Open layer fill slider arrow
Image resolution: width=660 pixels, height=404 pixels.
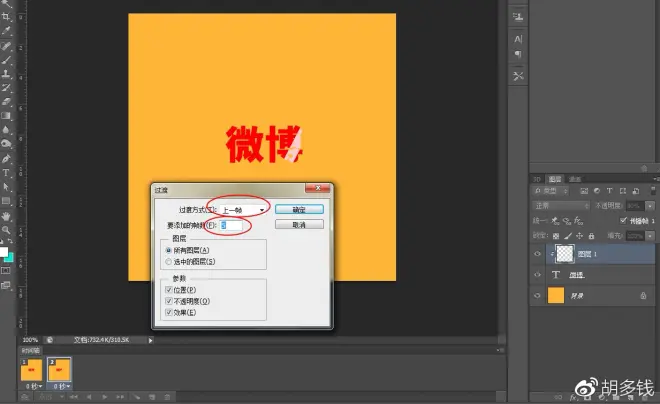pos(650,236)
